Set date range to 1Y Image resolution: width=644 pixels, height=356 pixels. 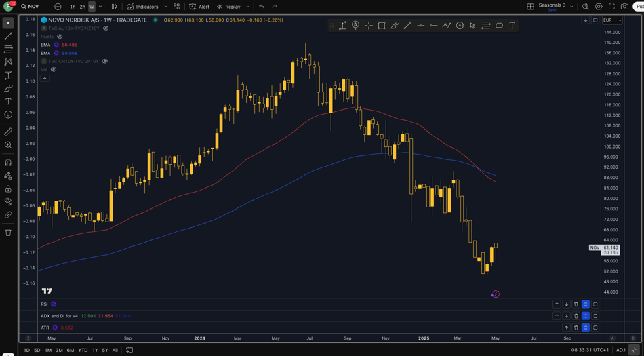(x=95, y=351)
